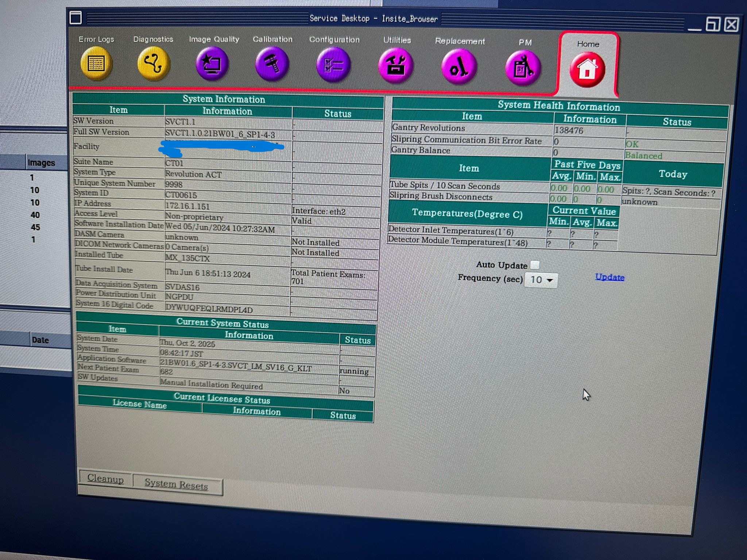Click the Utilities toolbox icon
Image resolution: width=747 pixels, height=560 pixels.
[x=396, y=66]
